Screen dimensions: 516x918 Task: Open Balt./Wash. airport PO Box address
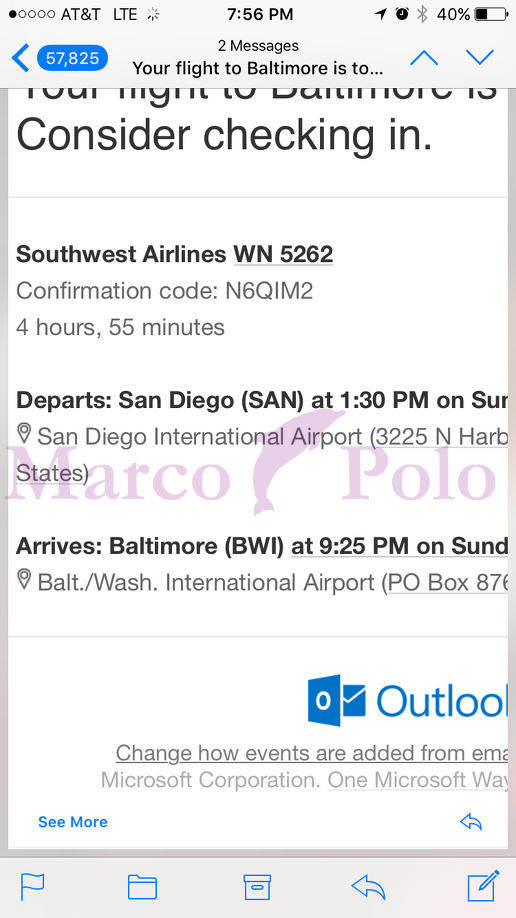(x=448, y=583)
